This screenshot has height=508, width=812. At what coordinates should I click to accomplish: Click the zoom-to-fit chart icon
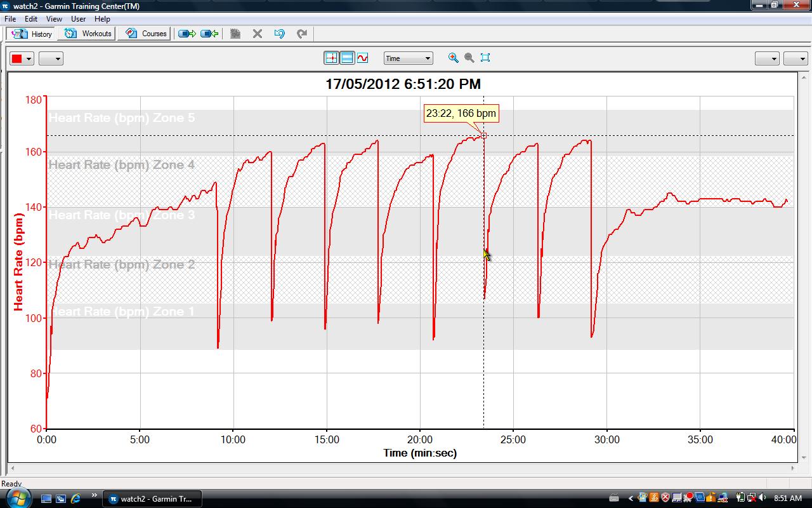point(485,58)
